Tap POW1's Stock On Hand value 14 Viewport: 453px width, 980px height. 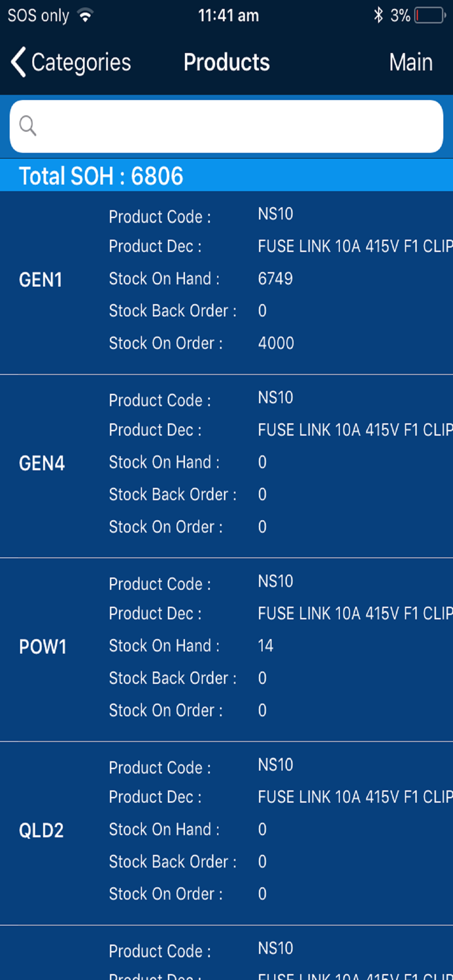264,645
